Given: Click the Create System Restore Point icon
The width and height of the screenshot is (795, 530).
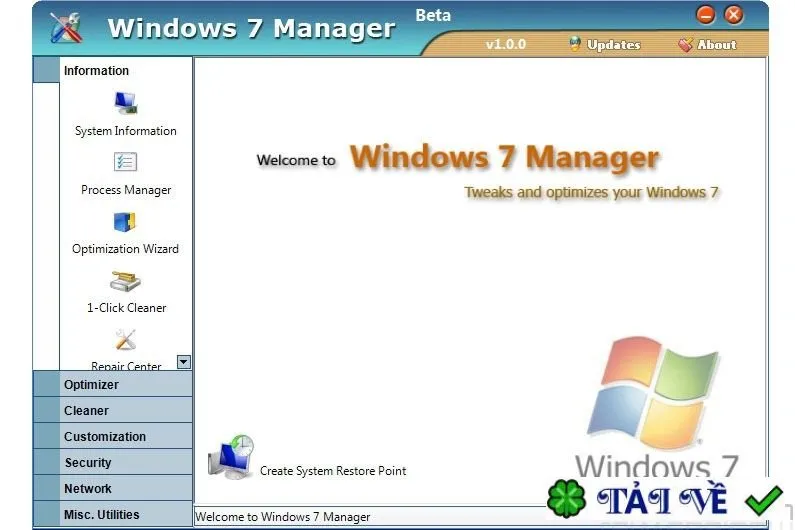Looking at the screenshot, I should click(x=231, y=457).
